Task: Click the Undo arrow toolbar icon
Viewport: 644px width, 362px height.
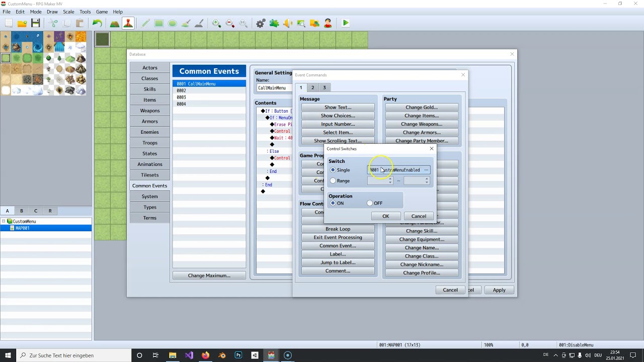Action: 97,23
